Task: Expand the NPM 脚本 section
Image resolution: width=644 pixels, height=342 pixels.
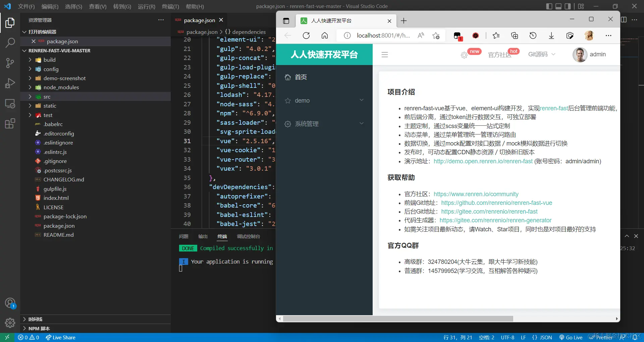Action: point(95,328)
